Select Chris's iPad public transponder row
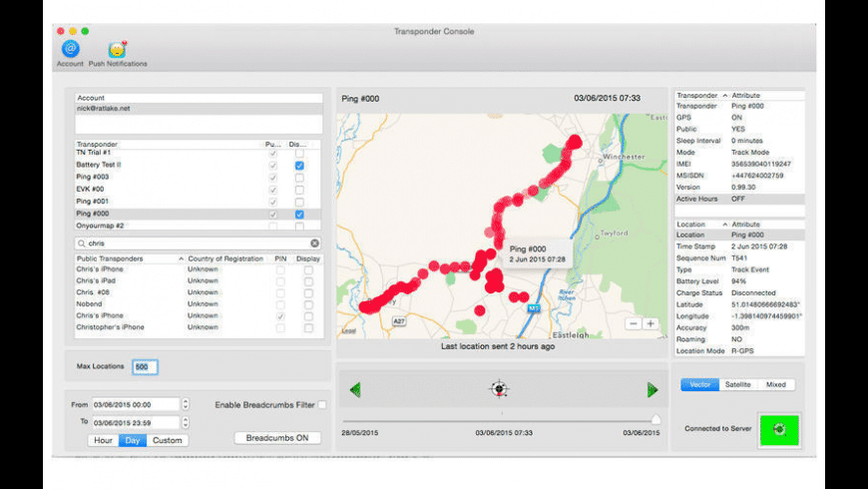 pos(199,280)
